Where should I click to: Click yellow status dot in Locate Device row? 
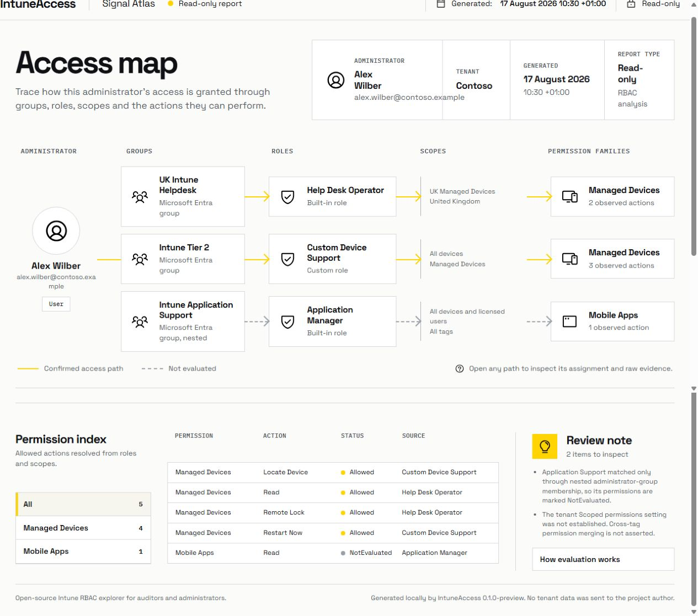click(x=343, y=473)
